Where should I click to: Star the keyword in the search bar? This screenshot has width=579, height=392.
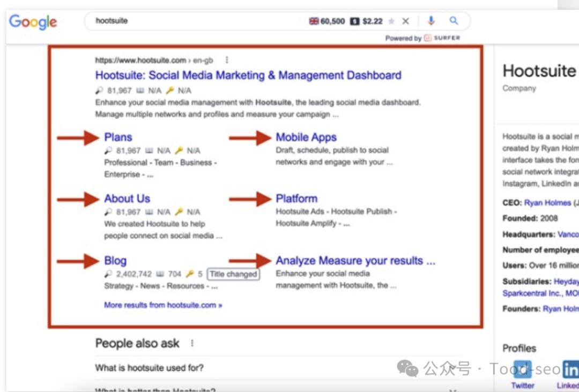(391, 21)
